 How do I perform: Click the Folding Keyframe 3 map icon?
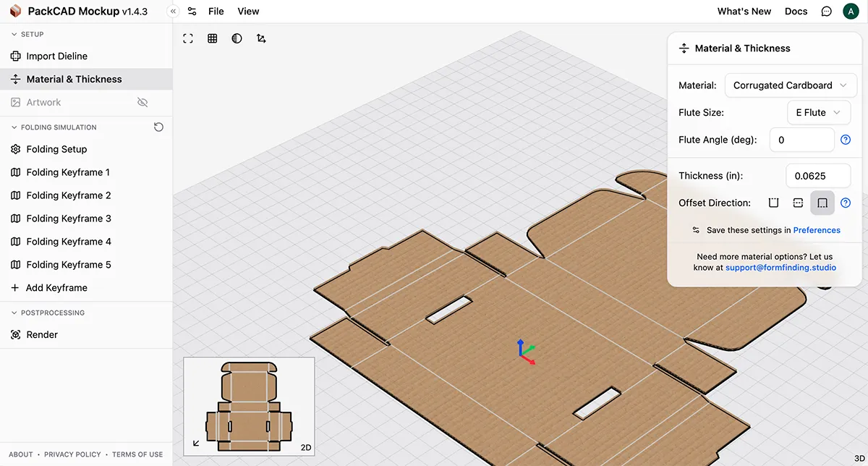point(15,219)
